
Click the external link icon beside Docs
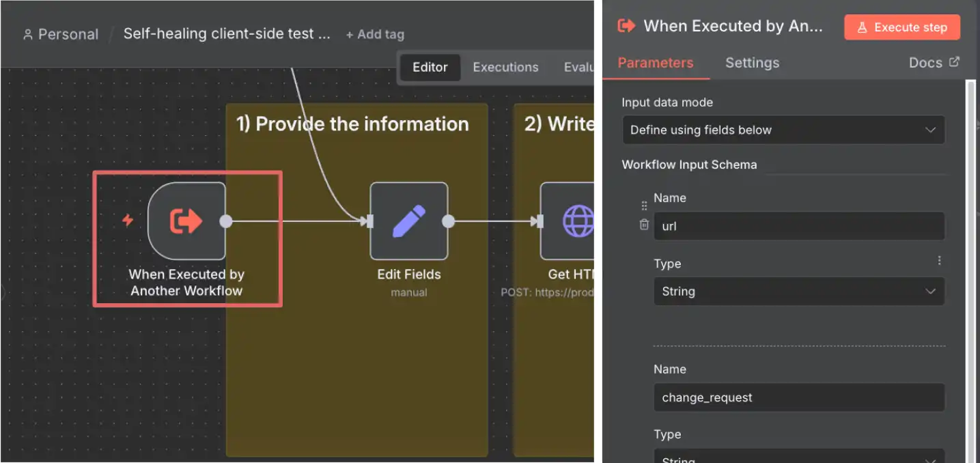click(955, 62)
